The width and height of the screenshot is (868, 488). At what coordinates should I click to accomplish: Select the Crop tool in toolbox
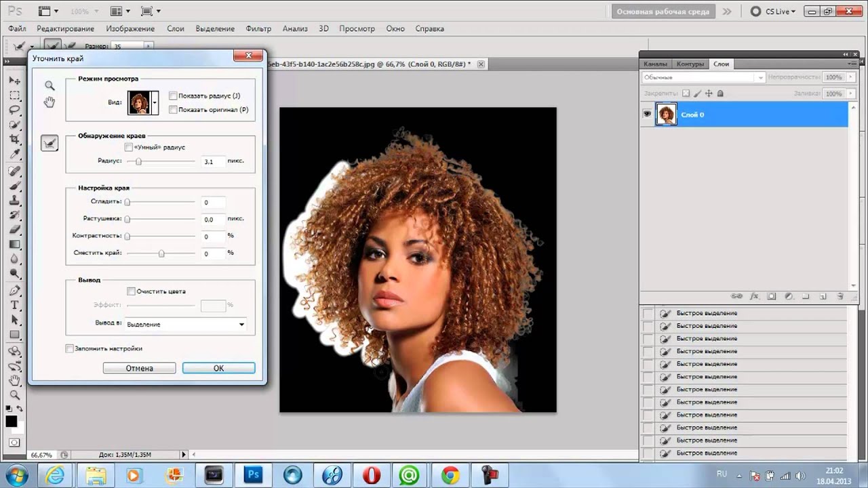(14, 138)
